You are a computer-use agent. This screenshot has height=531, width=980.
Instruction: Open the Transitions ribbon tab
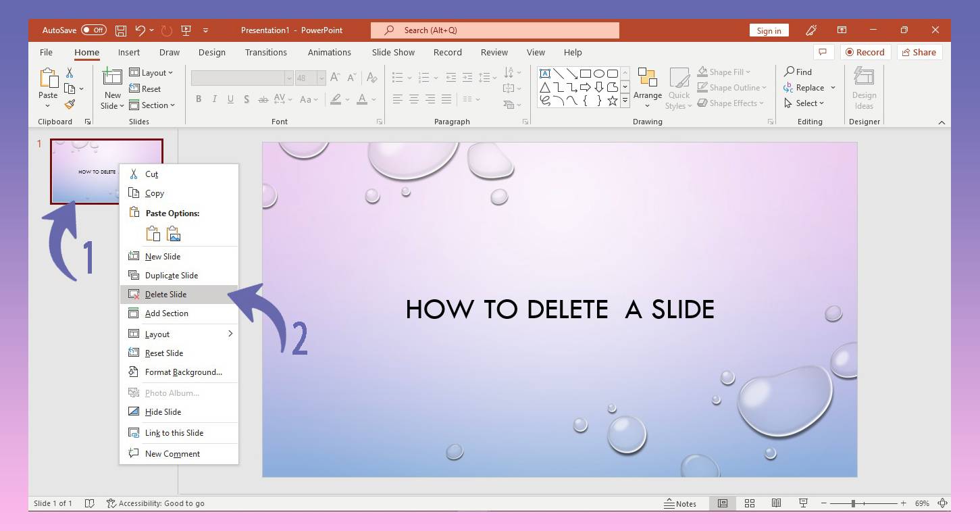click(x=266, y=52)
